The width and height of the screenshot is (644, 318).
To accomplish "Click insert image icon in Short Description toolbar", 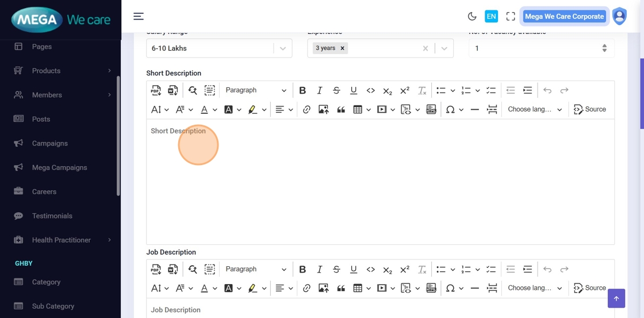I will pos(324,109).
